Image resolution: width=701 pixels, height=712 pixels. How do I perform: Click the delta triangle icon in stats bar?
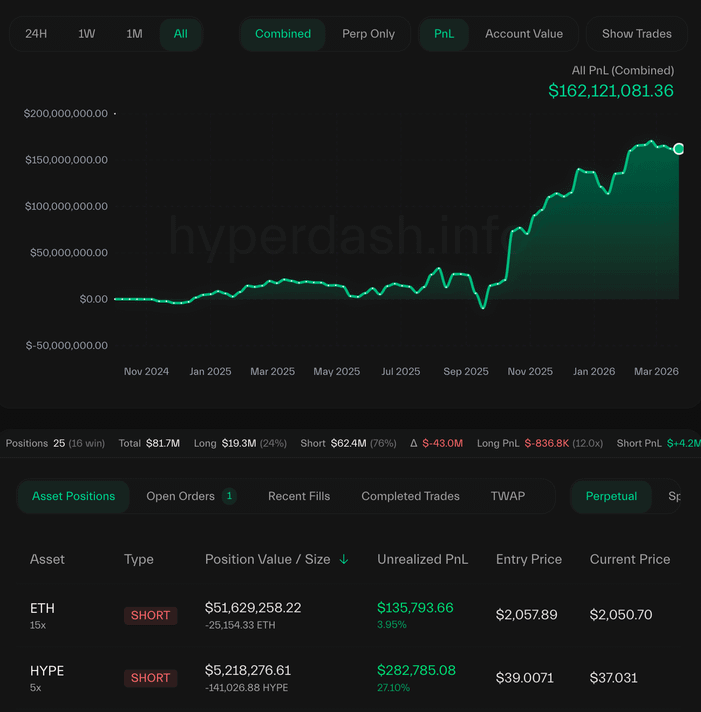click(x=414, y=443)
